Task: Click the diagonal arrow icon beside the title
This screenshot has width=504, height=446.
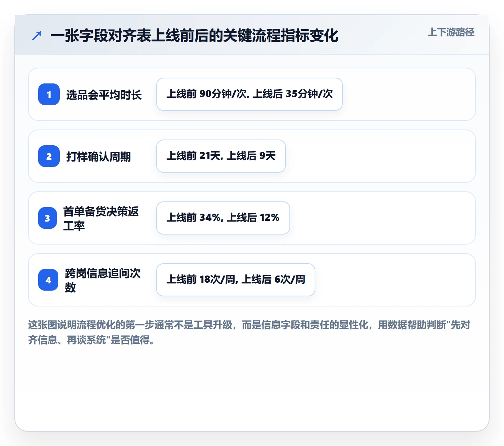Action: coord(37,36)
